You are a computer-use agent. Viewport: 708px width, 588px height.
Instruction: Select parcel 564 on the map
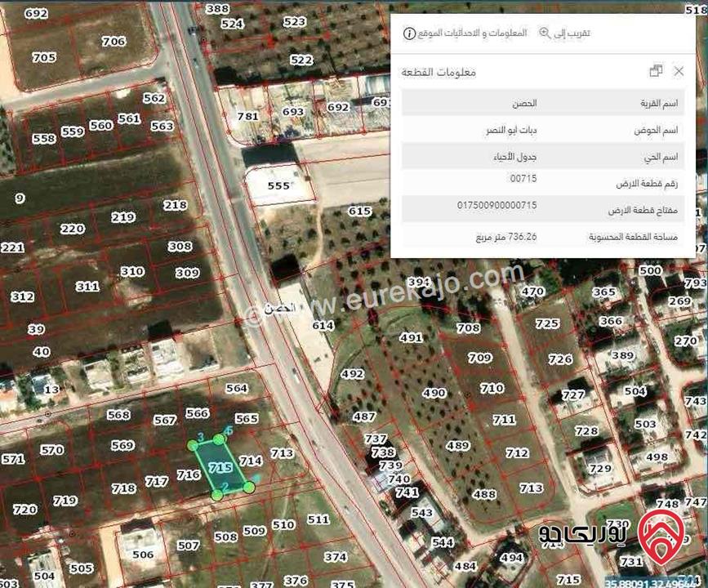(x=237, y=388)
